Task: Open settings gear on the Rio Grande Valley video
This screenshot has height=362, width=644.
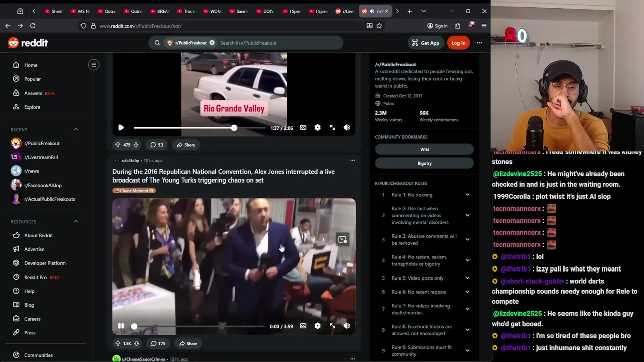Action: (317, 128)
